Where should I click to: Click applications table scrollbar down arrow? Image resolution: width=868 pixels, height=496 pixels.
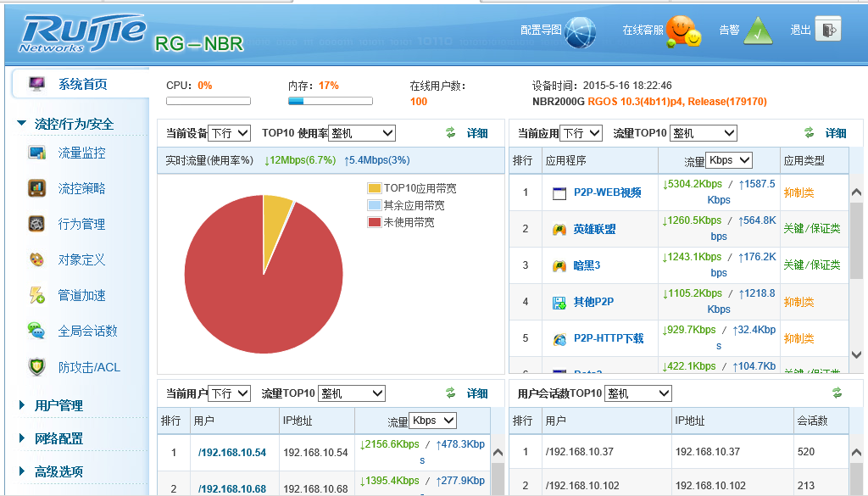click(856, 354)
